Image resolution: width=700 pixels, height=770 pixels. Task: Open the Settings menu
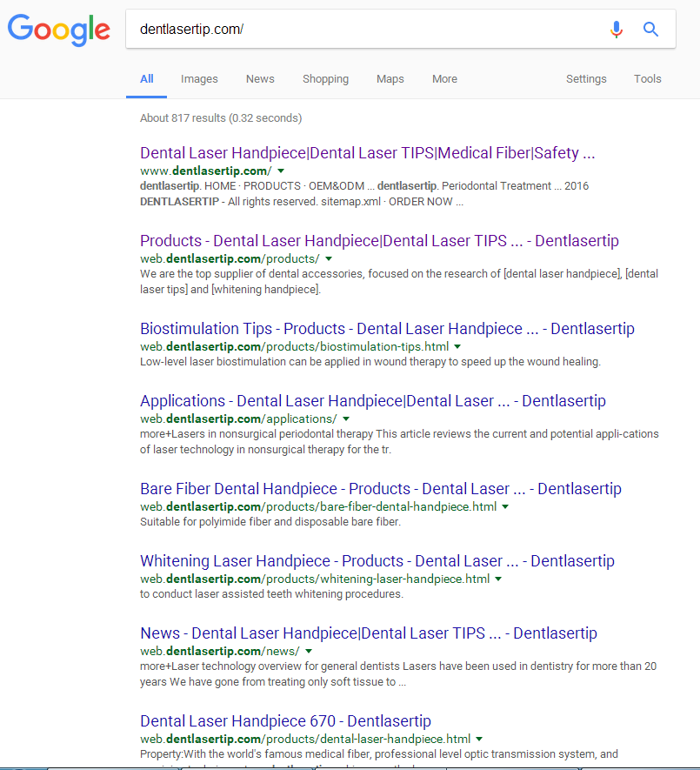pos(586,79)
